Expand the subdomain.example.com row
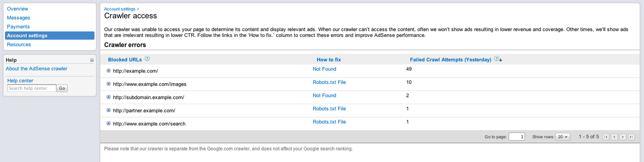644x162 pixels. click(109, 97)
